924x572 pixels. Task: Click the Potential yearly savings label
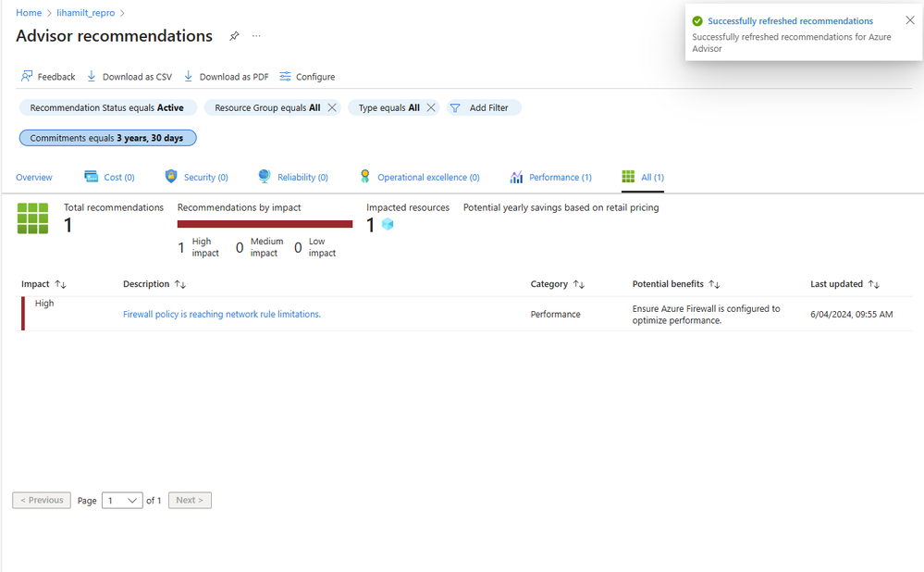click(x=561, y=207)
